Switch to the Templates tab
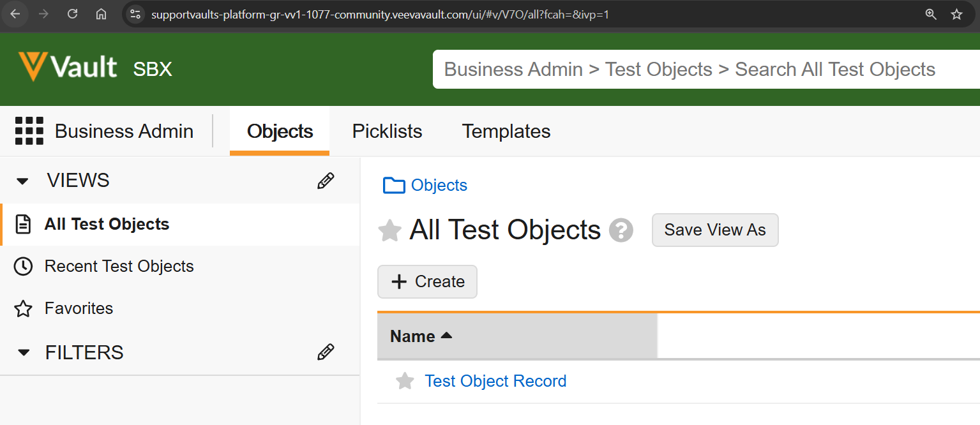980x425 pixels. tap(506, 131)
